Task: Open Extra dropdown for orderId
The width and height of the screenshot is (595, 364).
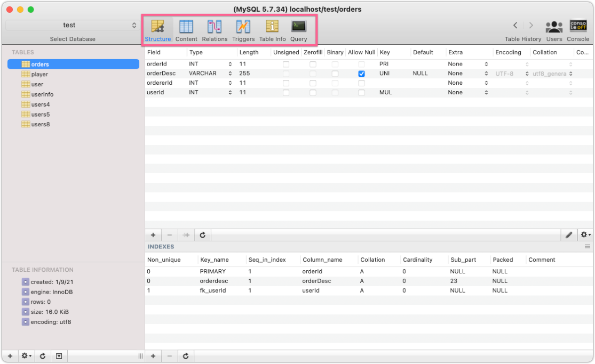Action: click(486, 64)
